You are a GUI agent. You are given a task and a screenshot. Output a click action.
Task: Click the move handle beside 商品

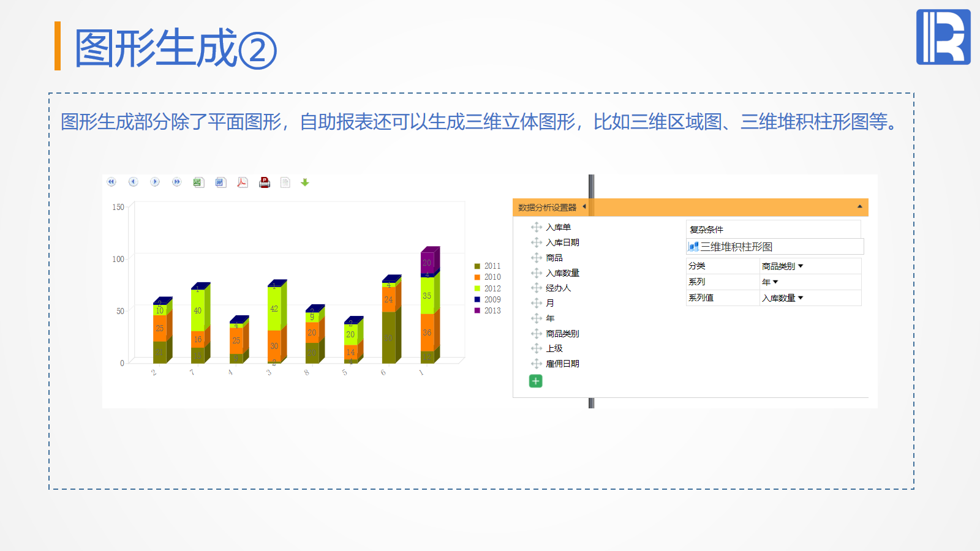[x=537, y=258]
